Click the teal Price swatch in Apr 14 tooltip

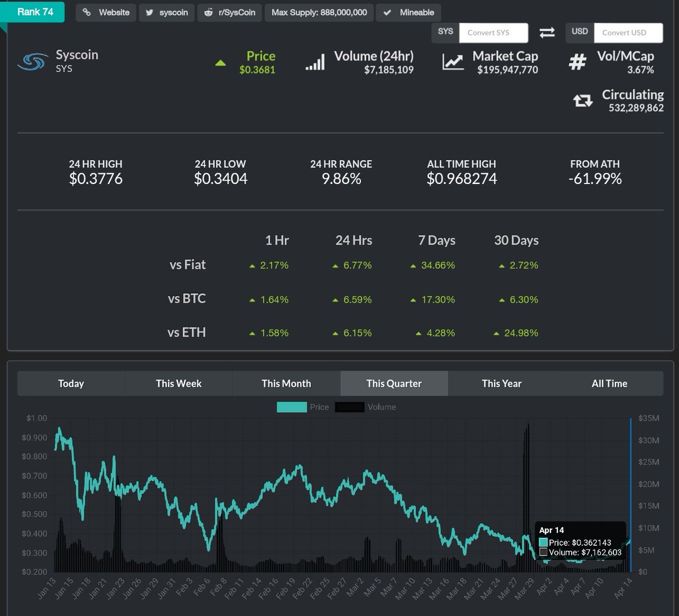pos(543,542)
